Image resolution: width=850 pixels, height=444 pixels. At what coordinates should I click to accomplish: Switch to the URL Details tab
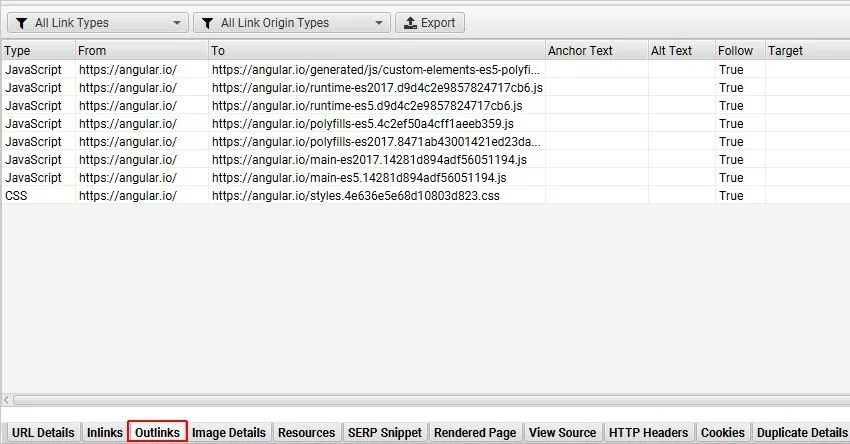tap(42, 432)
